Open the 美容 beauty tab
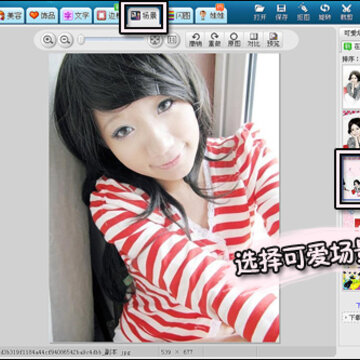The height and width of the screenshot is (360, 360). tap(11, 16)
